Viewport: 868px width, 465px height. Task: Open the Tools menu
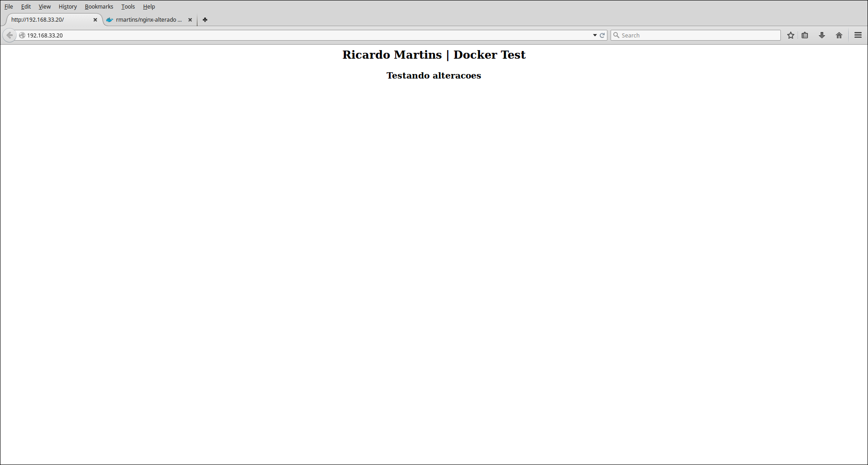click(128, 6)
